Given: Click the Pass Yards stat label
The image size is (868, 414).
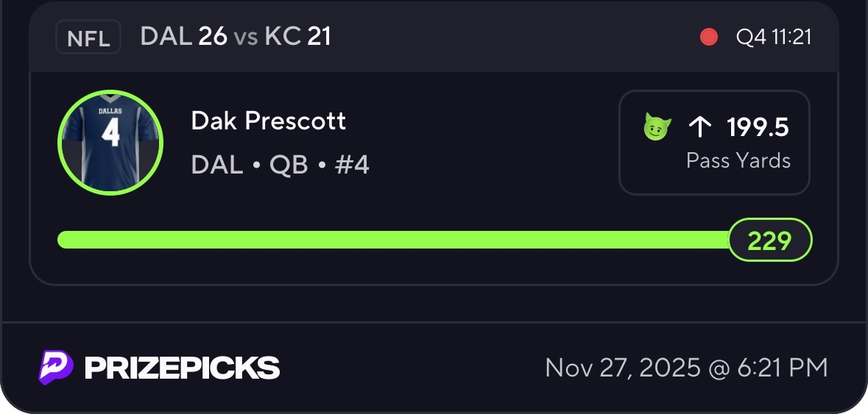Looking at the screenshot, I should 738,160.
